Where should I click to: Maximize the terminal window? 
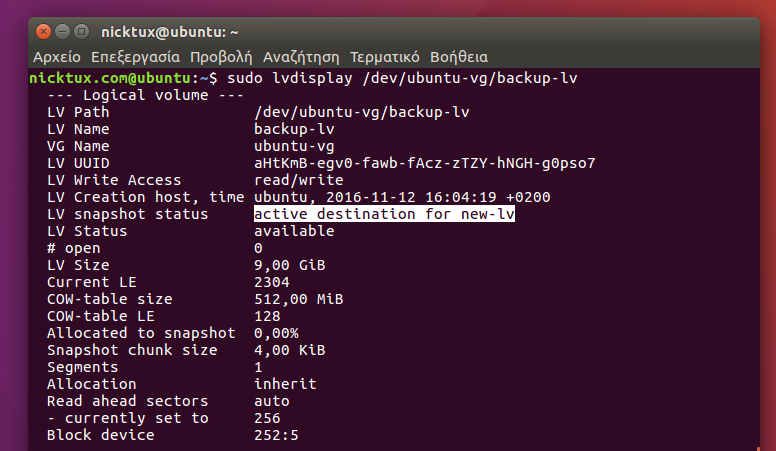click(82, 32)
